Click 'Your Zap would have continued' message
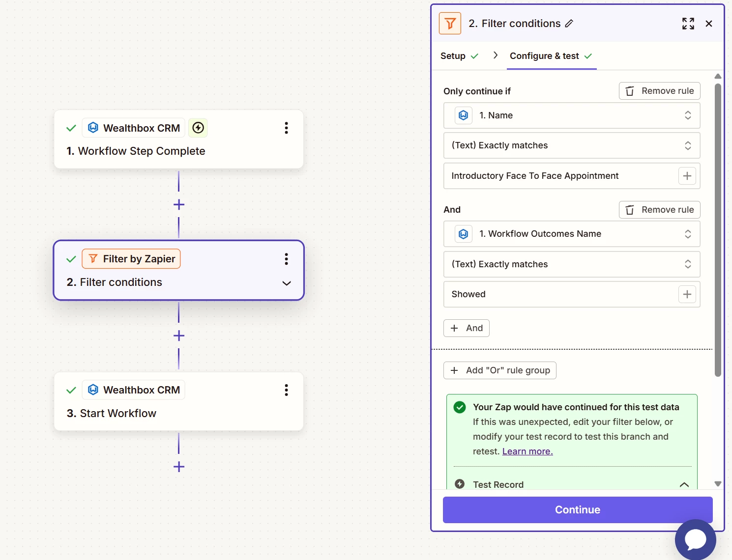This screenshot has height=560, width=732. (x=576, y=407)
